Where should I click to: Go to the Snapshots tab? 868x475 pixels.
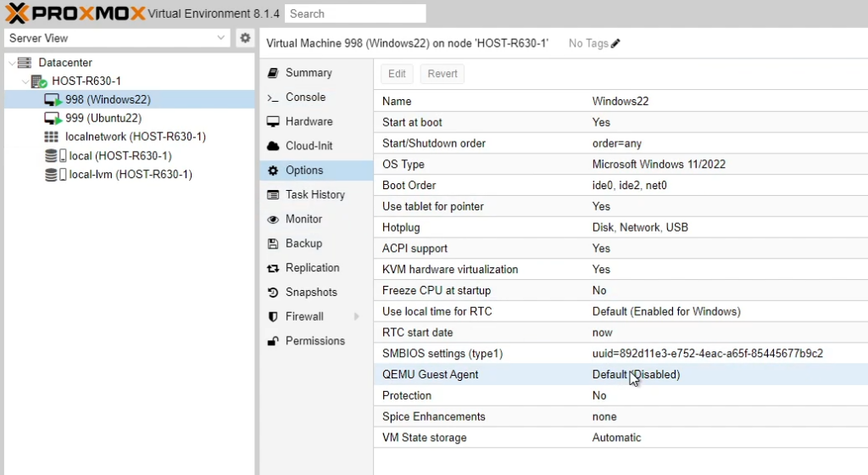316,293
